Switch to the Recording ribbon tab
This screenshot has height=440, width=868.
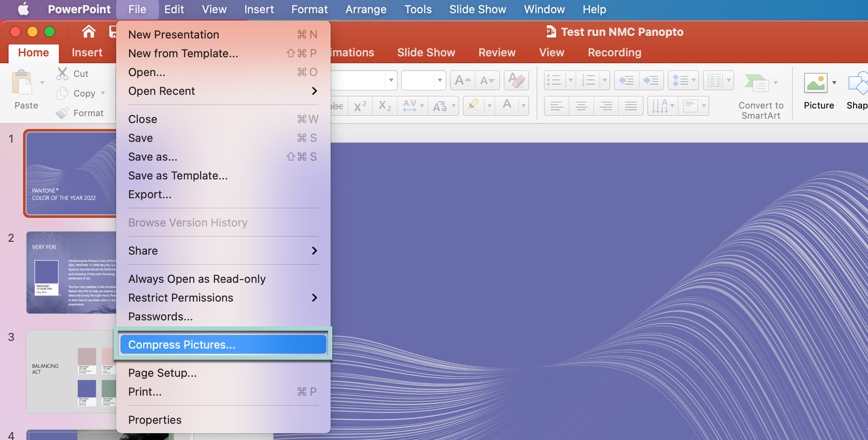pos(614,52)
